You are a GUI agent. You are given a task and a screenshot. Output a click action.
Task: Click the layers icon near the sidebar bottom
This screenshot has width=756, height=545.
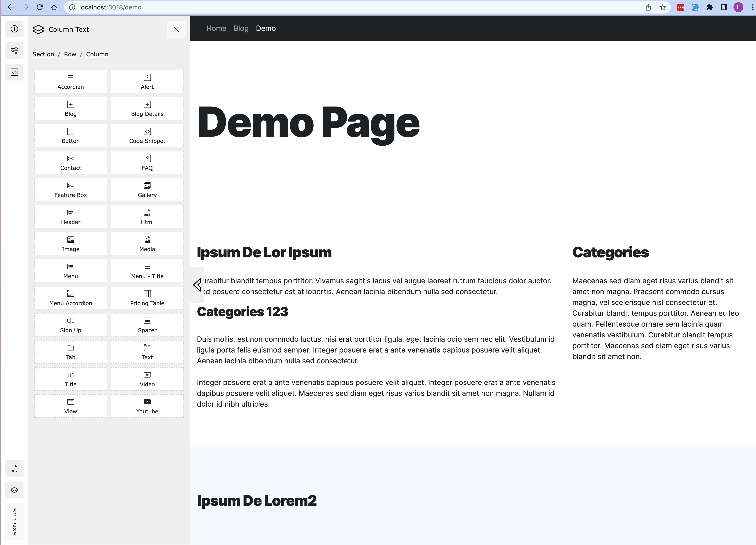pos(14,490)
